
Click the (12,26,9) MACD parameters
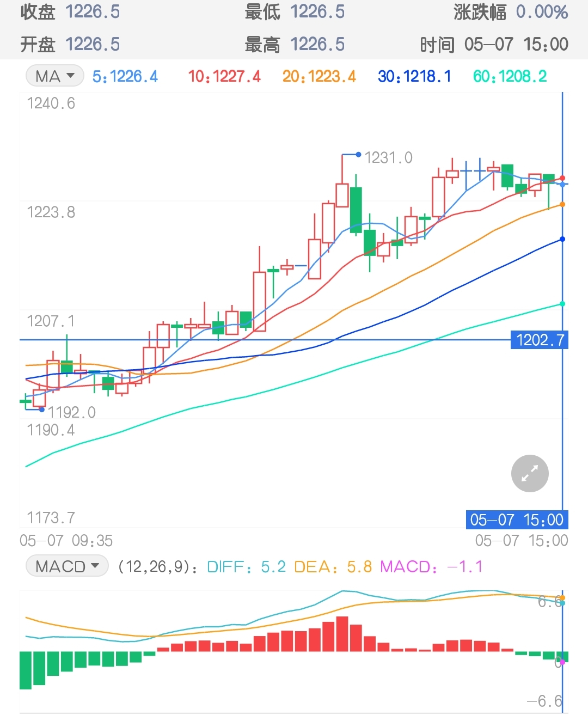[x=157, y=567]
